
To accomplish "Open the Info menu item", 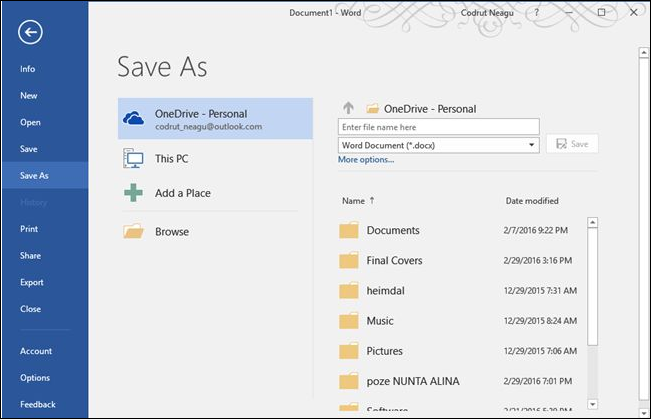I will coord(27,69).
